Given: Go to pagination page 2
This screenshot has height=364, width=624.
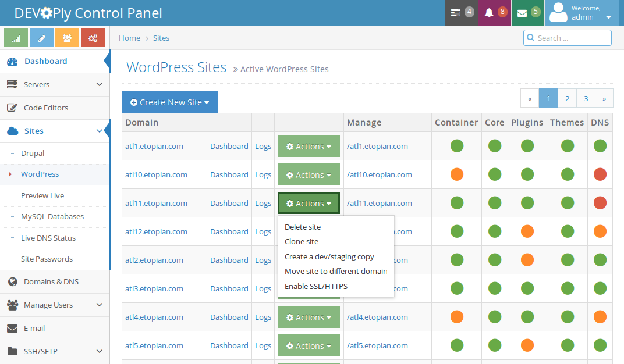Looking at the screenshot, I should (x=567, y=98).
